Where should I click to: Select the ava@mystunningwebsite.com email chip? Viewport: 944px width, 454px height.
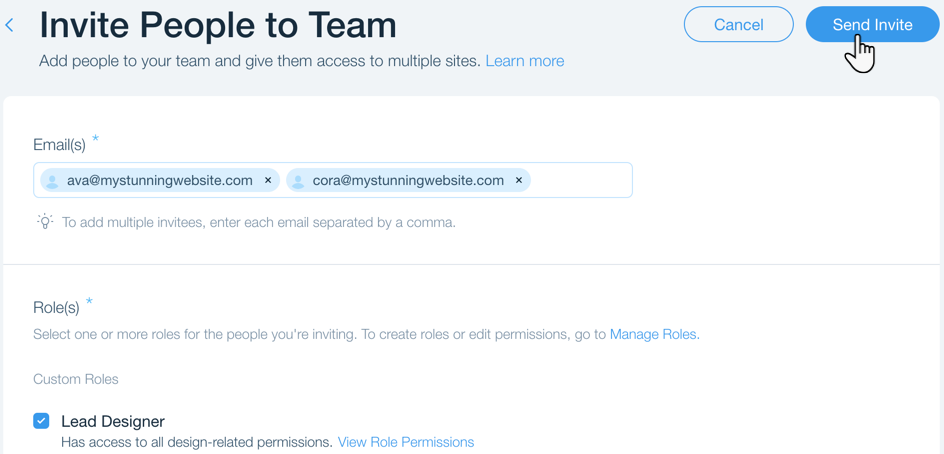160,180
